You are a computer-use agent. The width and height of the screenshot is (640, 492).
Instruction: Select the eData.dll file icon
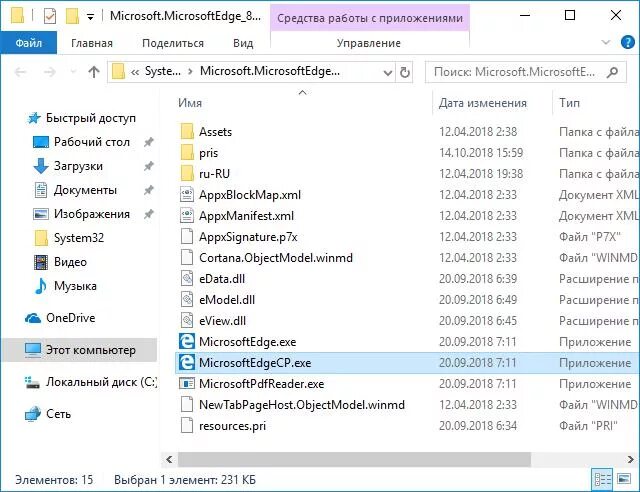[x=187, y=279]
